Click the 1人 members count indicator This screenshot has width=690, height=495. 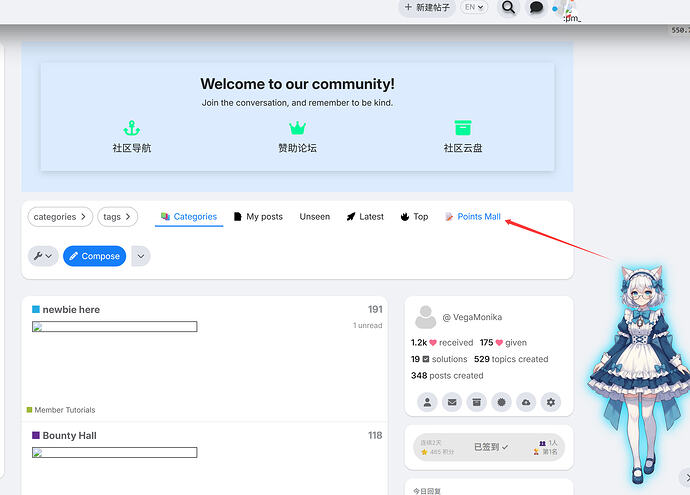(548, 443)
